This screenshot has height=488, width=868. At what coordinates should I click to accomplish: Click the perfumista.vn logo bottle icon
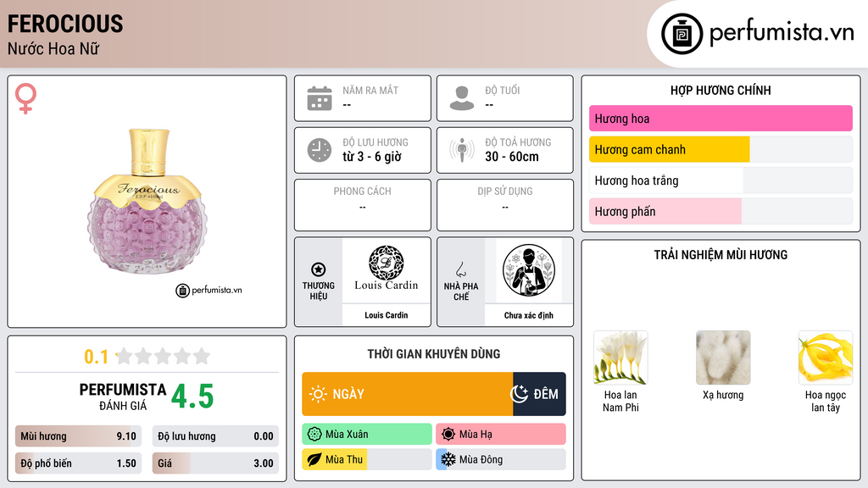(682, 34)
